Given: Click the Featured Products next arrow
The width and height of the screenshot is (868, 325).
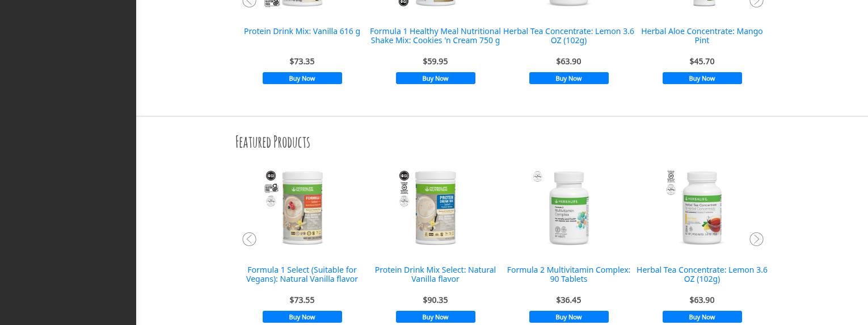Looking at the screenshot, I should (x=756, y=239).
